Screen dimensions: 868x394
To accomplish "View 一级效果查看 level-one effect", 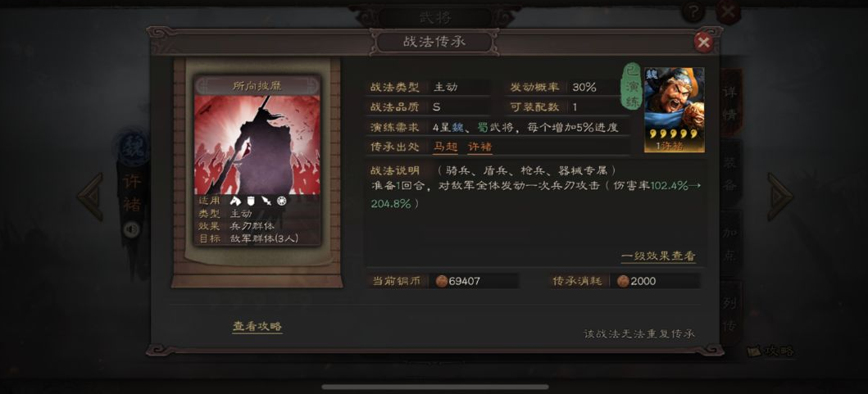I will click(x=658, y=256).
